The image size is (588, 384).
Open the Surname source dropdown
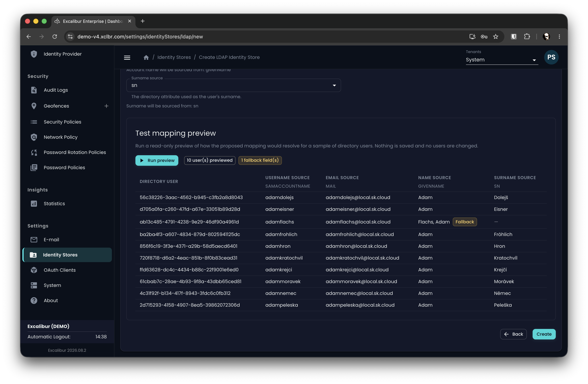(234, 85)
